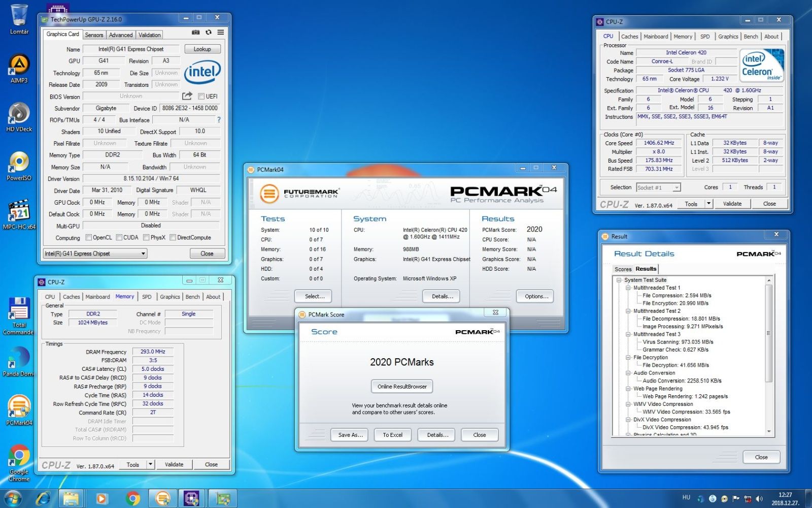Select 'WMV Video Compression: 33.565 fps' row

pos(686,412)
